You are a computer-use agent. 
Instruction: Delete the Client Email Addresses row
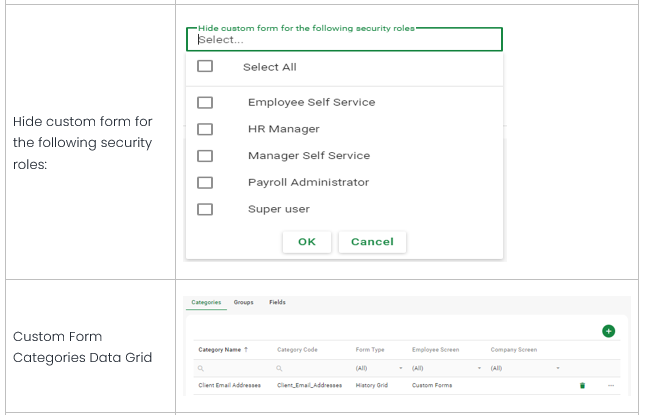pyautogui.click(x=583, y=385)
